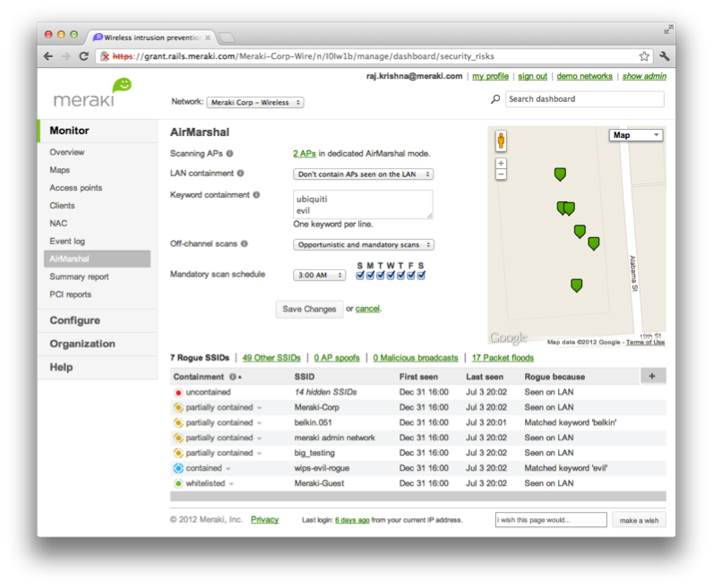Click red uncontained status icon
Image resolution: width=713 pixels, height=588 pixels.
[178, 392]
